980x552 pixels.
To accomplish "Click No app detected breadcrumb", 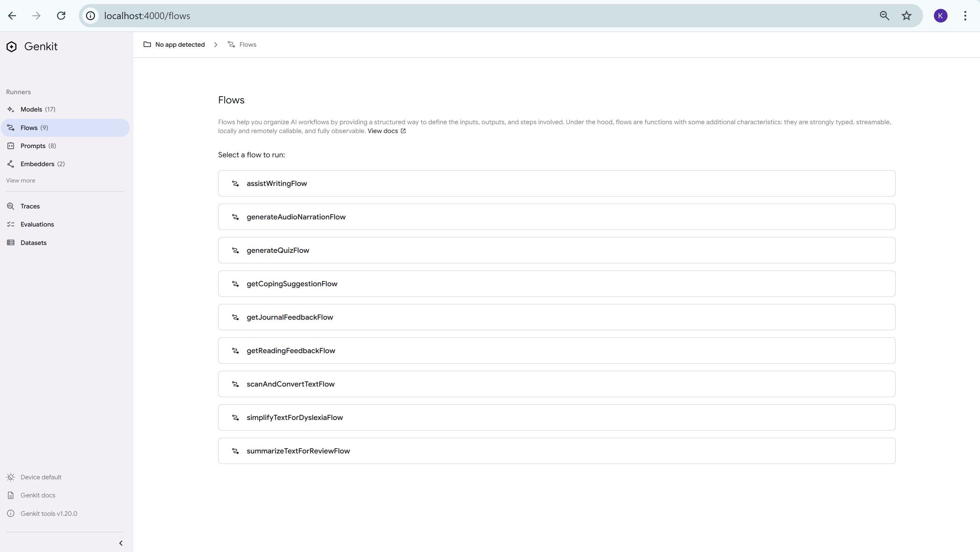I will (180, 44).
